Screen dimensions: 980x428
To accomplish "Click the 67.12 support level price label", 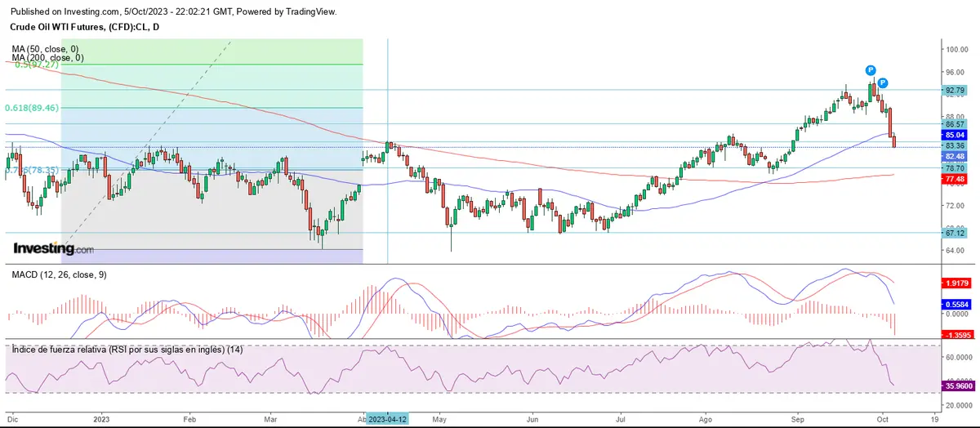I will (955, 233).
